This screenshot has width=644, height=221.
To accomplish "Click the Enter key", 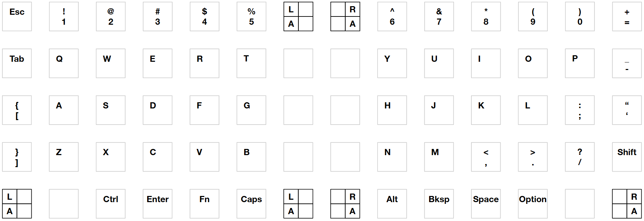I will [157, 203].
